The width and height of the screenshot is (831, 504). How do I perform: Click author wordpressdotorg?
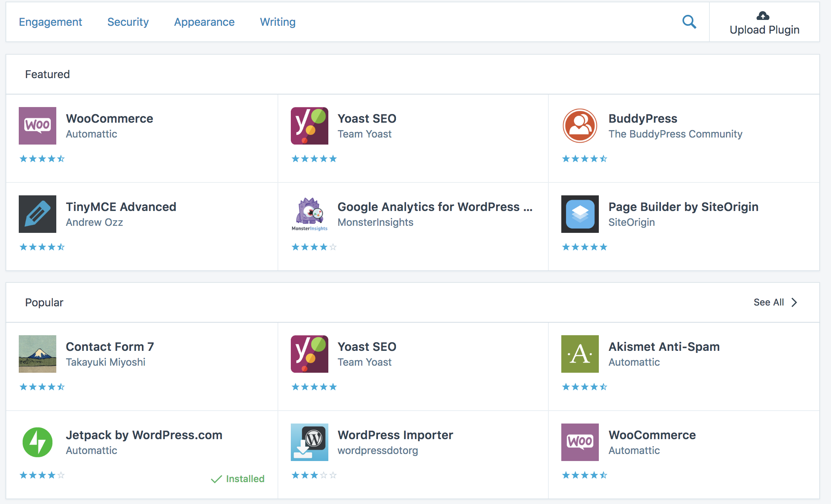(x=378, y=450)
